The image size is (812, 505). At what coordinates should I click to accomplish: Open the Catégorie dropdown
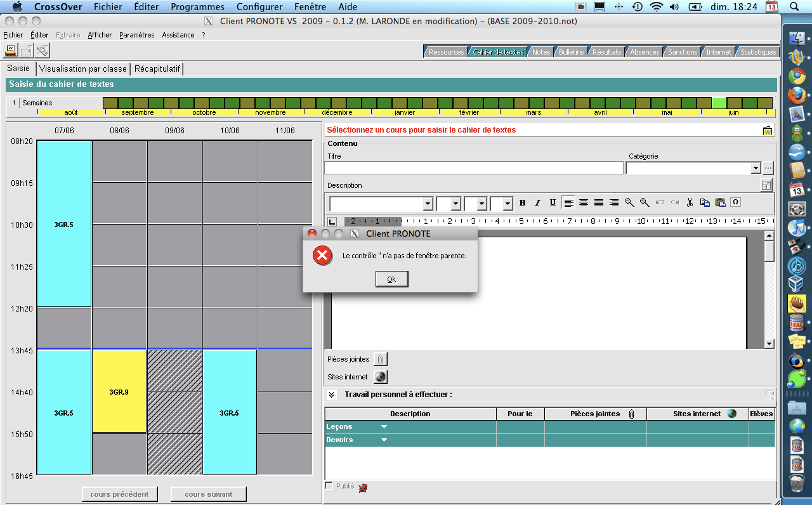point(756,168)
